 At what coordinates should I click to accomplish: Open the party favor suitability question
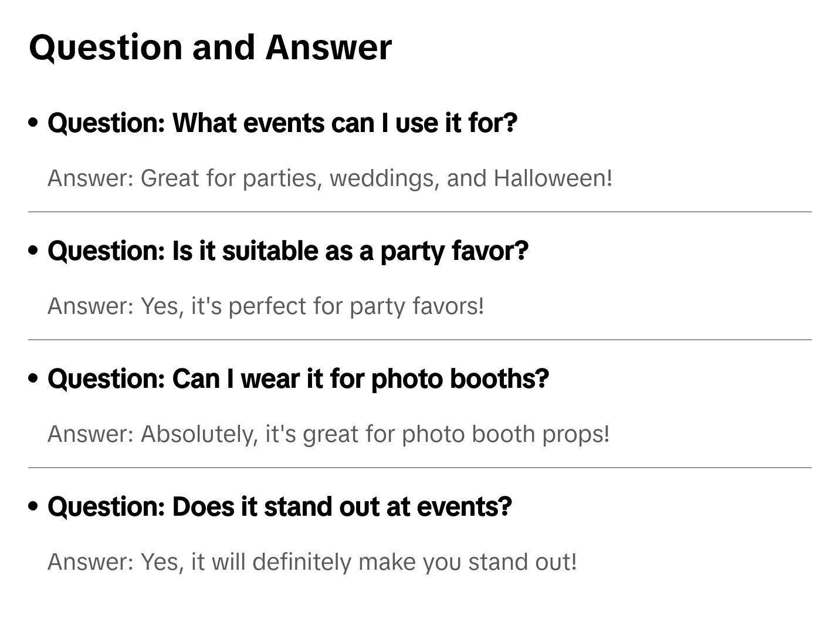287,251
